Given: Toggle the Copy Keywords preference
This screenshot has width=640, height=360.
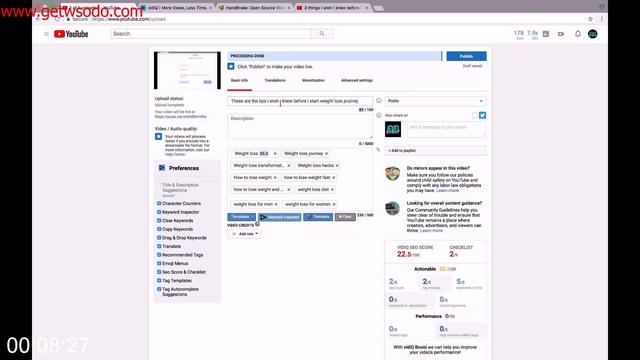Looking at the screenshot, I should click(159, 229).
